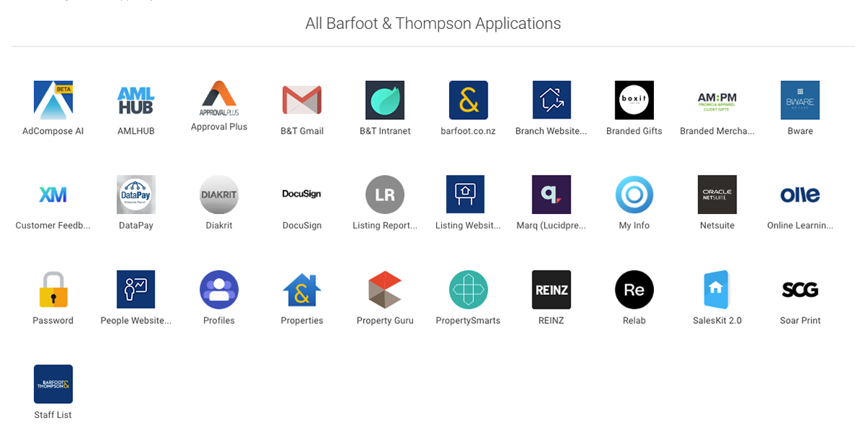The width and height of the screenshot is (868, 436).
Task: Open the SCG Soar Print app
Action: (800, 289)
